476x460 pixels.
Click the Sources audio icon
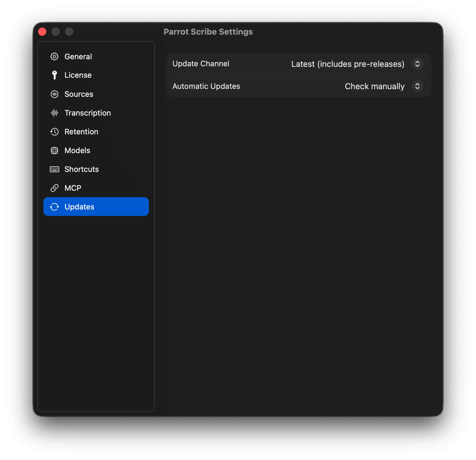[55, 94]
